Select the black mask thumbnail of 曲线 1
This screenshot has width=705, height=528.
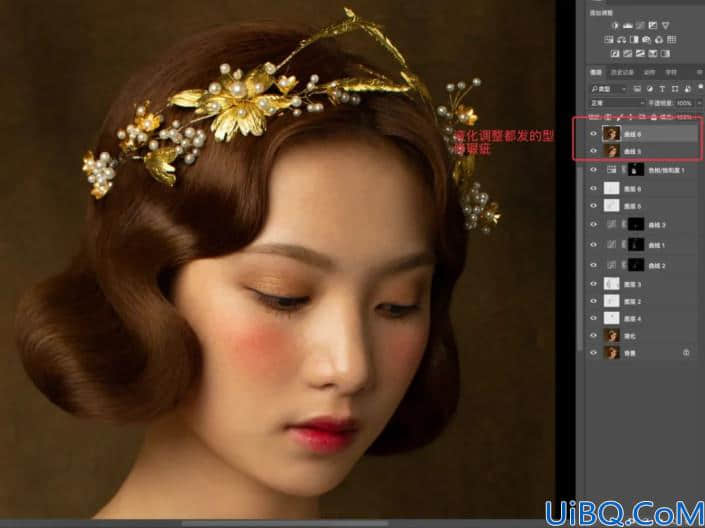(636, 245)
